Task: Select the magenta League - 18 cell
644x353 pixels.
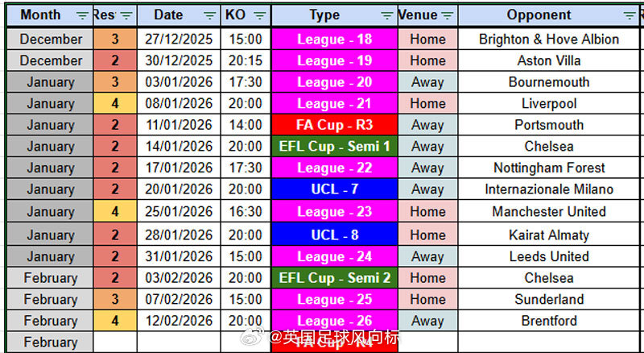Action: pyautogui.click(x=334, y=39)
